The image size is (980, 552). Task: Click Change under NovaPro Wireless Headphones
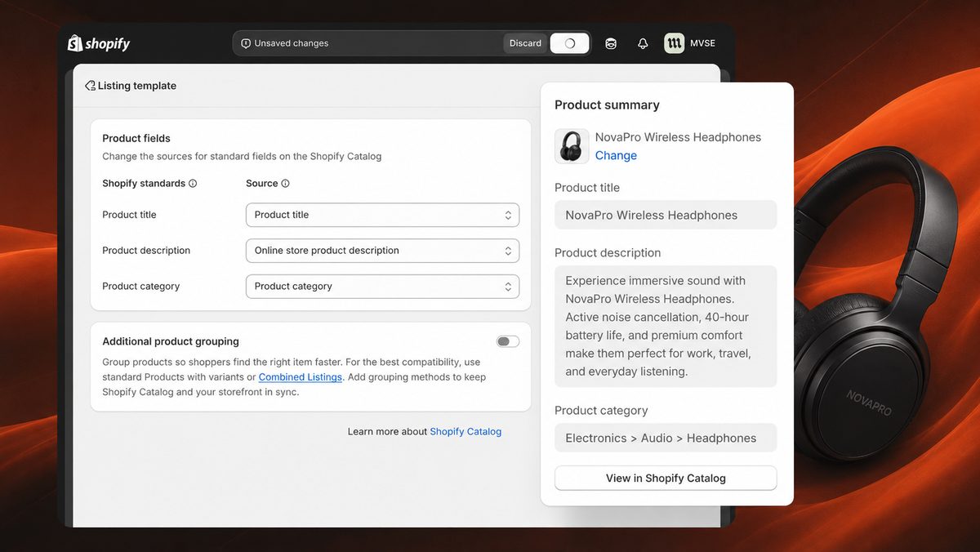(616, 155)
